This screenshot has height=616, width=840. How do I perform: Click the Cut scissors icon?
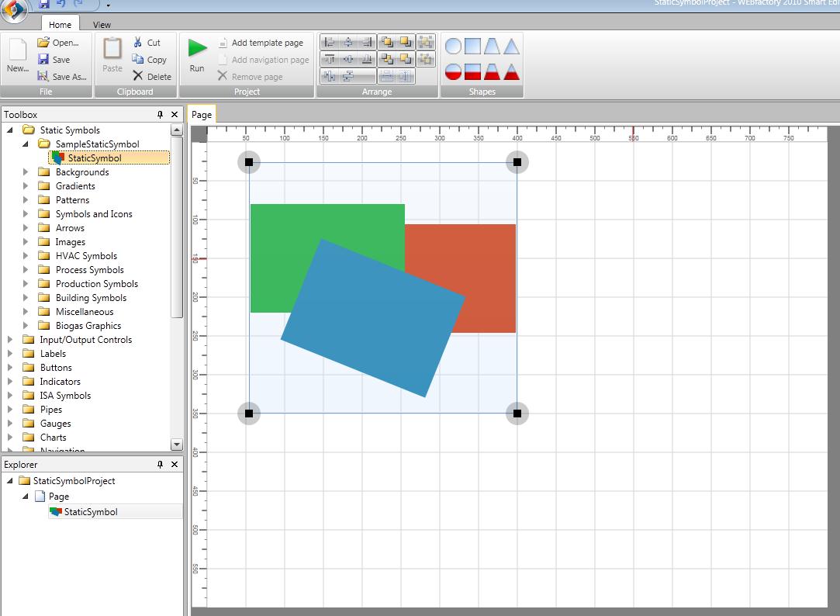coord(138,43)
